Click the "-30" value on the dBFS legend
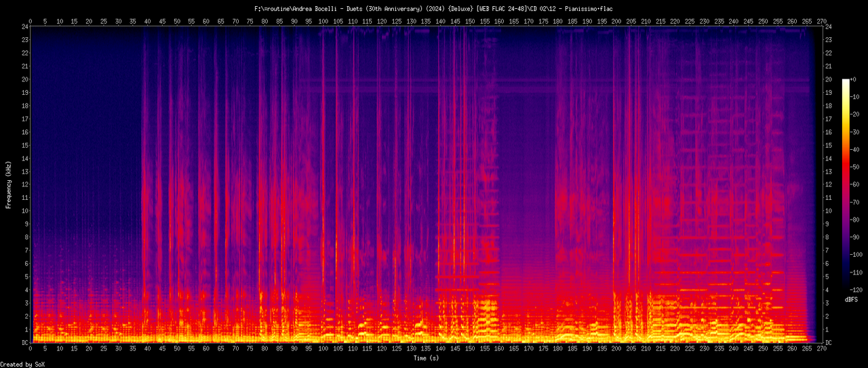The width and height of the screenshot is (868, 368). [x=856, y=132]
